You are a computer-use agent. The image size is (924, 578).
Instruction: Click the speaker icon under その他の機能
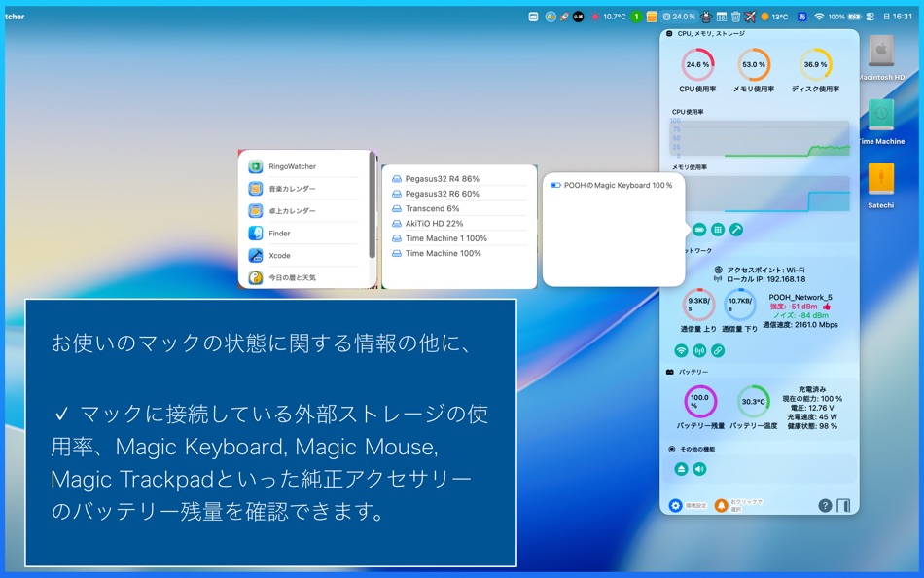(x=697, y=468)
